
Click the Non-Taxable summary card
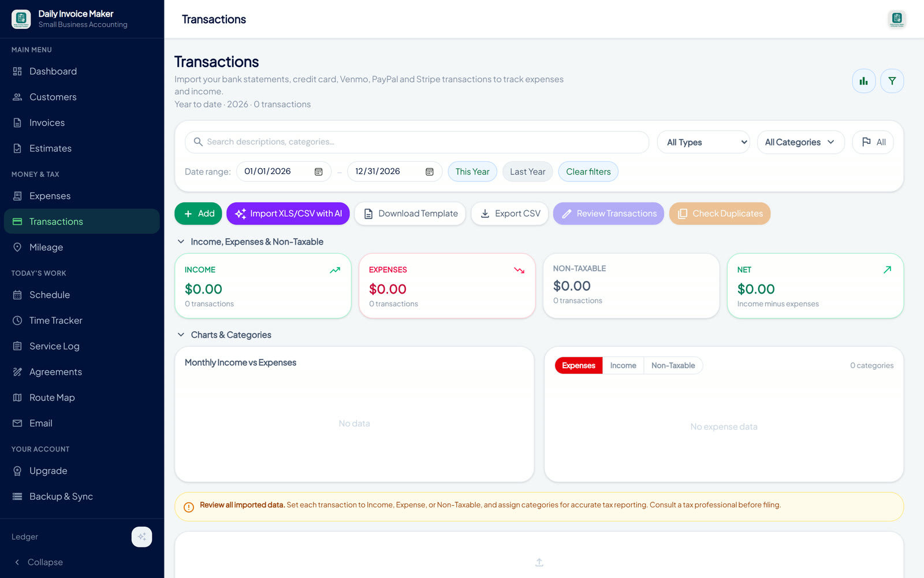pos(631,286)
